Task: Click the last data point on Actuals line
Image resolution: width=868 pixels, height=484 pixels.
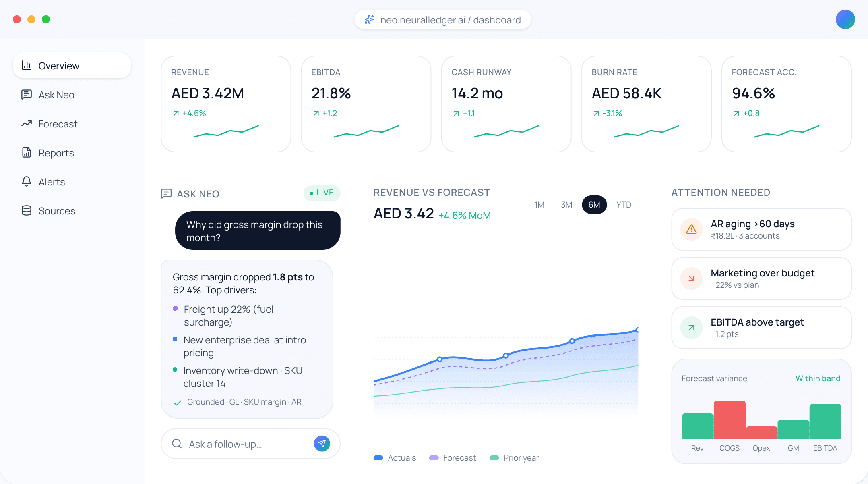Action: (x=637, y=330)
